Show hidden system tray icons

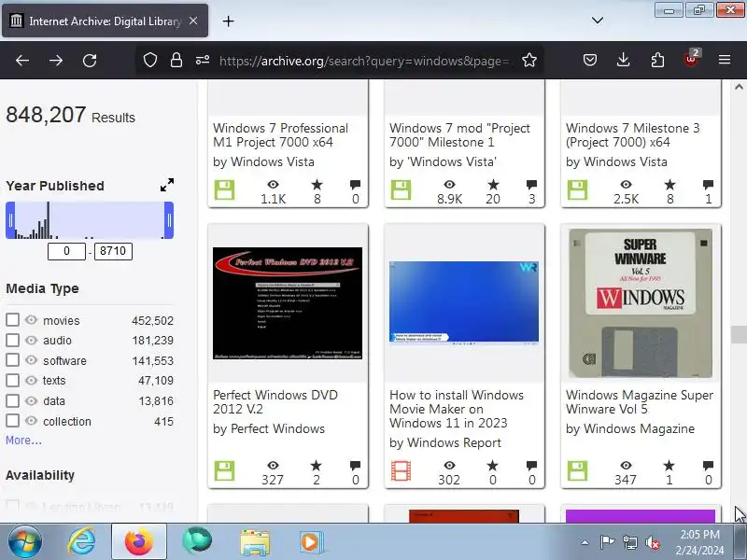coord(585,542)
